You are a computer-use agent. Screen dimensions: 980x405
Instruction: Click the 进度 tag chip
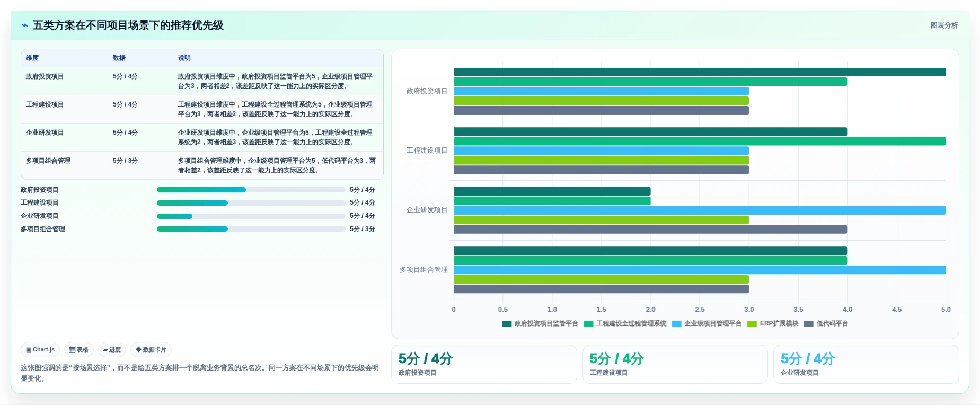click(112, 350)
